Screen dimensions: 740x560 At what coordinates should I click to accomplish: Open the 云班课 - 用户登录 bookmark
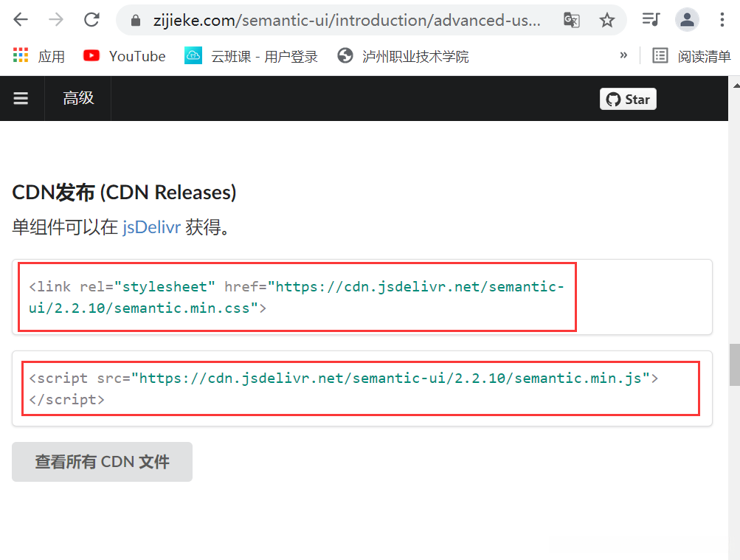[251, 56]
